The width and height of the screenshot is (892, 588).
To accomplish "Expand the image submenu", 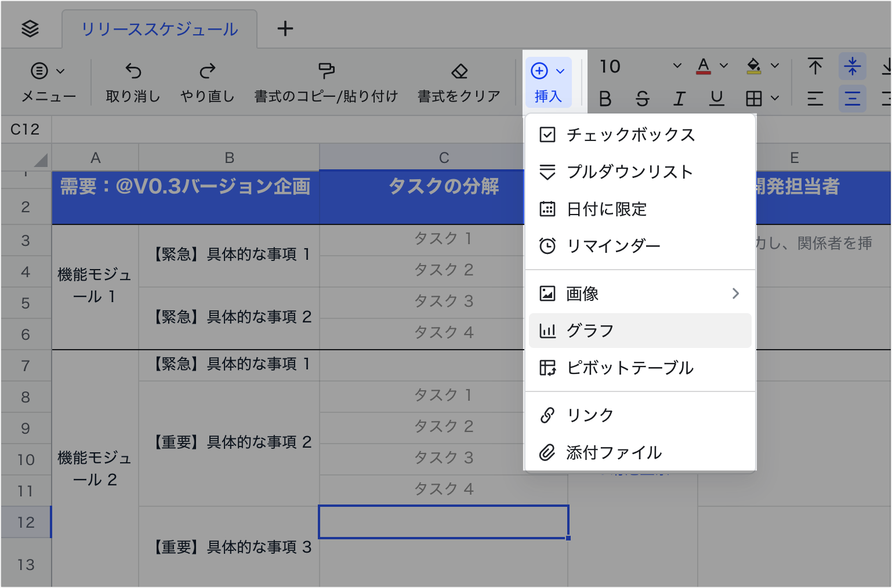I will [x=735, y=293].
